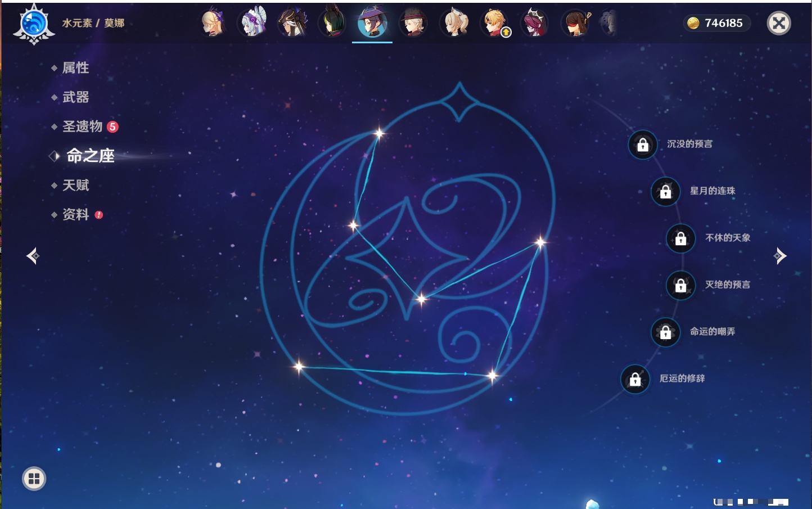Open the 天赋 talents menu
The image size is (812, 509).
[75, 185]
